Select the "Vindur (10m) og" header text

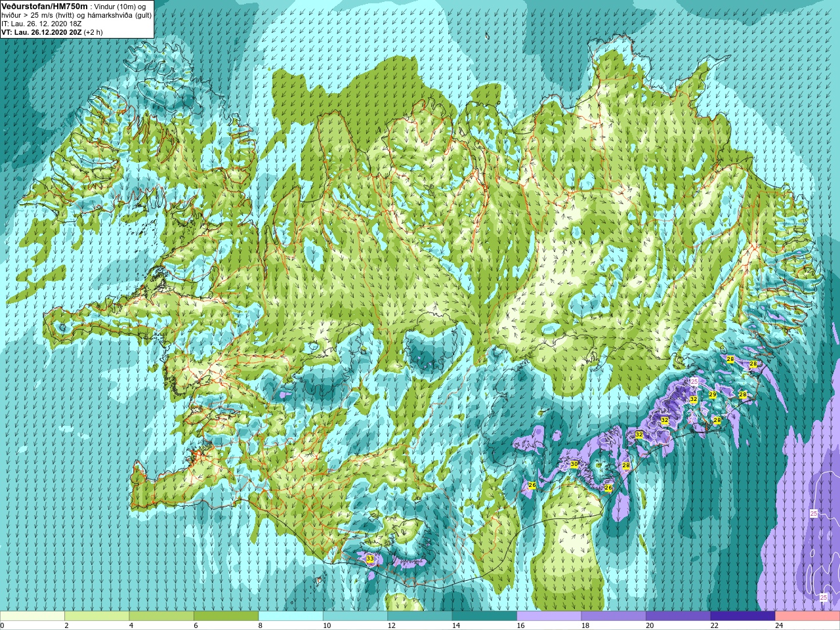tap(121, 7)
